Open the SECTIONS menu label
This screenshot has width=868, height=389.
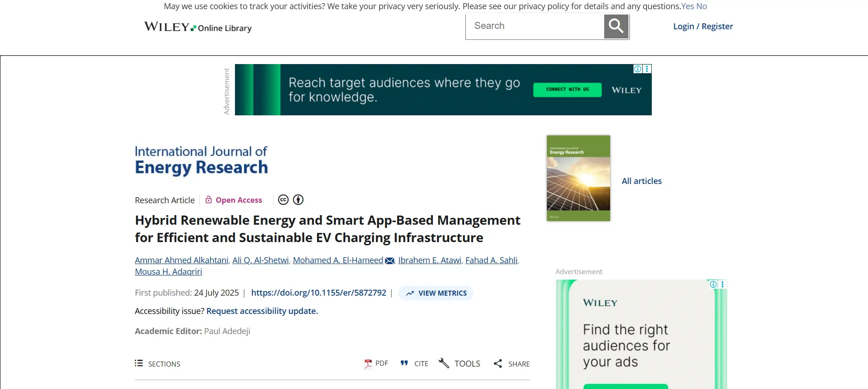pyautogui.click(x=164, y=364)
